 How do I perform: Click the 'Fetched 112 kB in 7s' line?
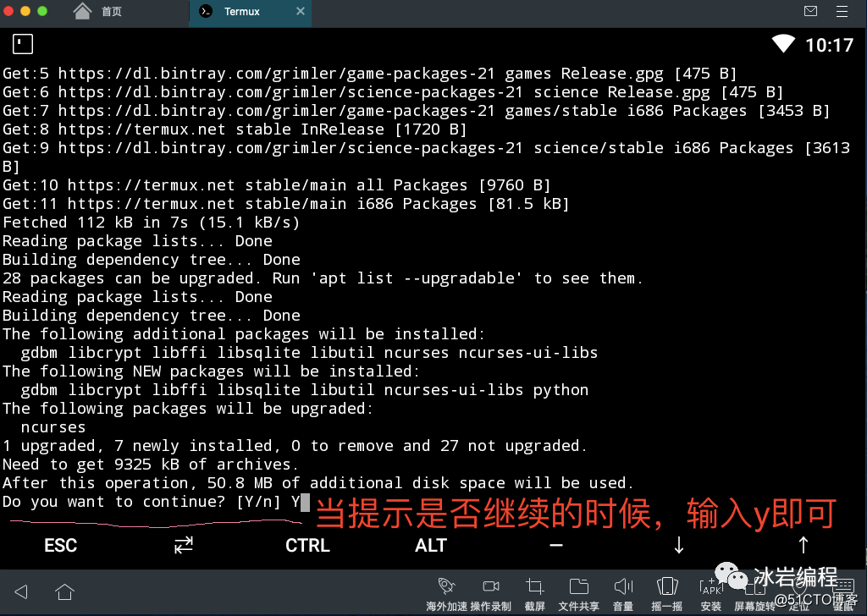point(151,223)
